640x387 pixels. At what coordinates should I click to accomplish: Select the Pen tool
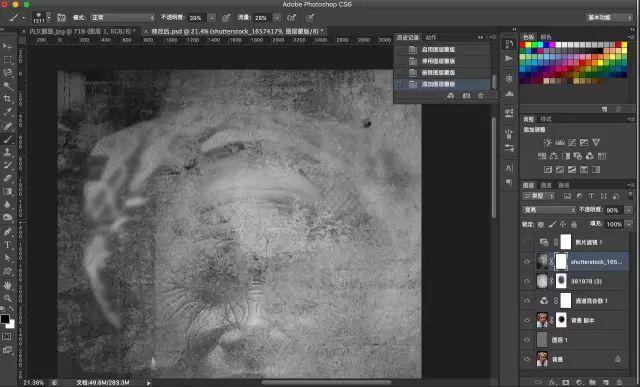click(7, 231)
